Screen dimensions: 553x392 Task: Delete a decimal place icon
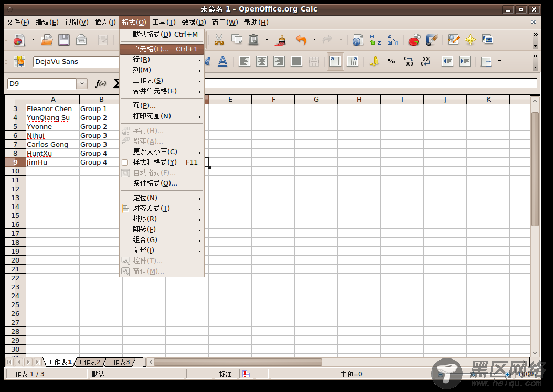(426, 61)
